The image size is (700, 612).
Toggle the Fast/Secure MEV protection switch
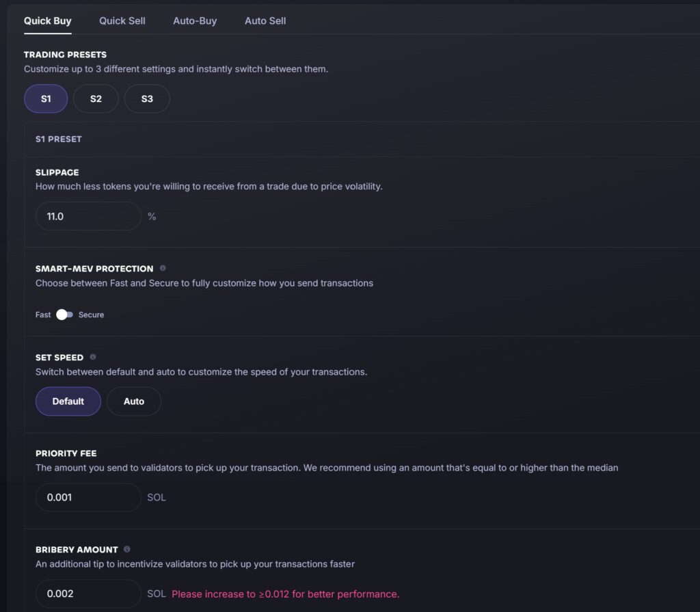tap(65, 315)
